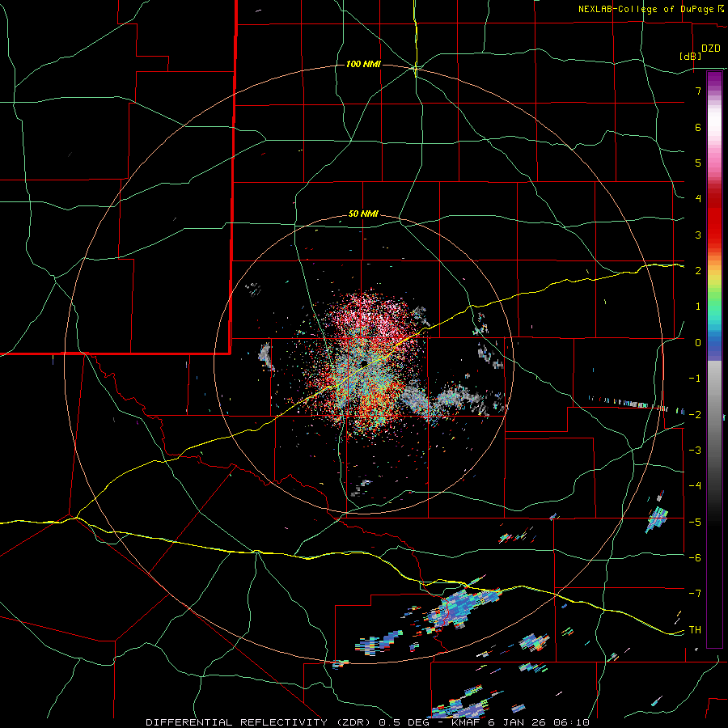Click the TH threshold label on scale
The image size is (728, 728).
point(695,629)
